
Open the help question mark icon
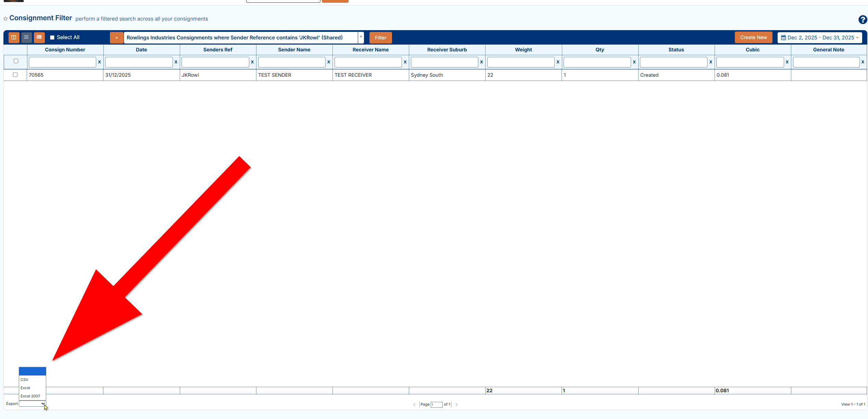pos(863,20)
